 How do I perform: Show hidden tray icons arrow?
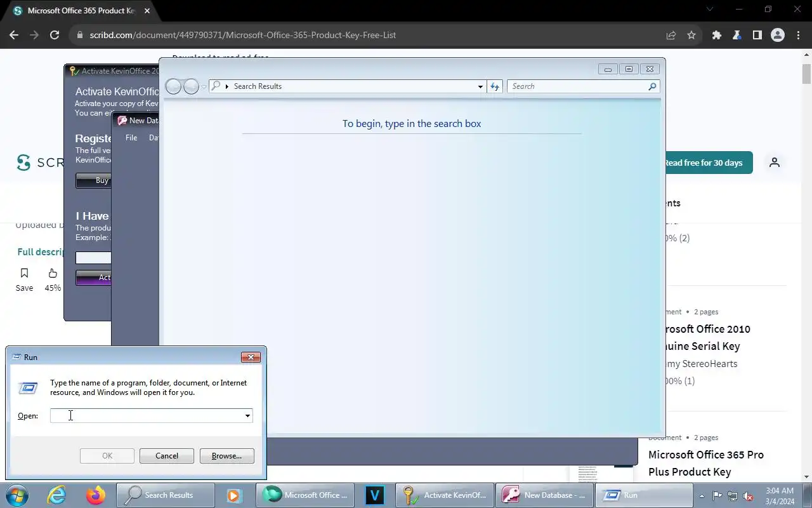(x=702, y=496)
